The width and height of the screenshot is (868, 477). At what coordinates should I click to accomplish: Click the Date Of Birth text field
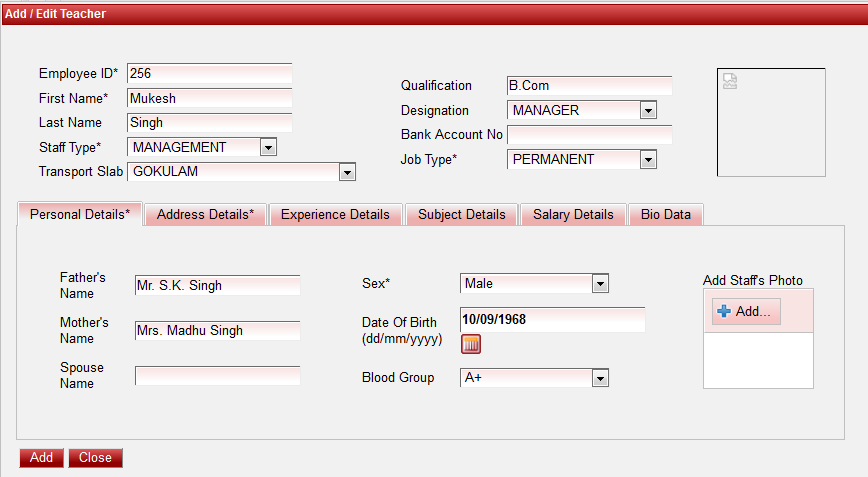tap(551, 320)
